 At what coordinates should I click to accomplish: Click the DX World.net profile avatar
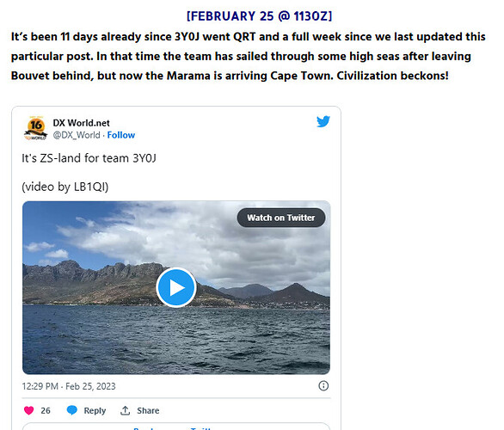35,128
